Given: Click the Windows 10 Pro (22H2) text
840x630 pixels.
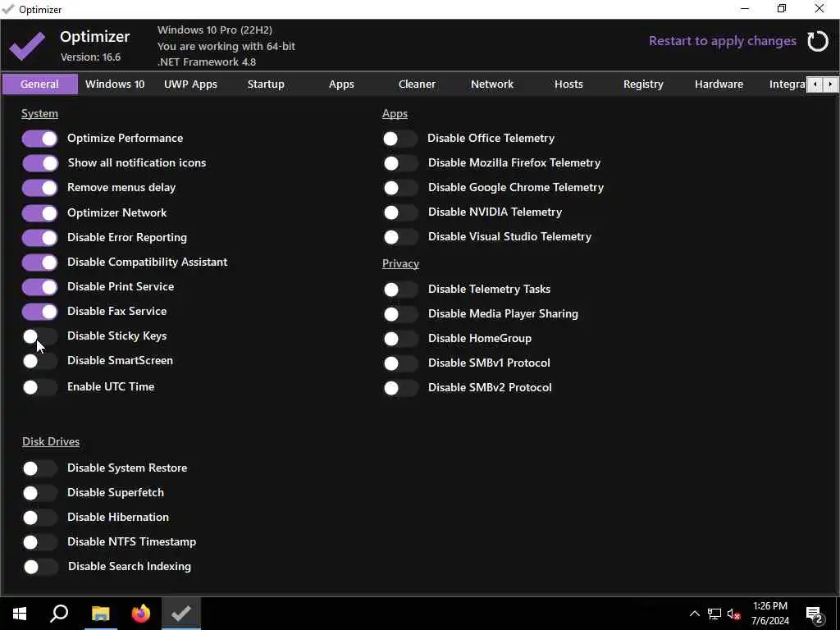Looking at the screenshot, I should tap(215, 30).
